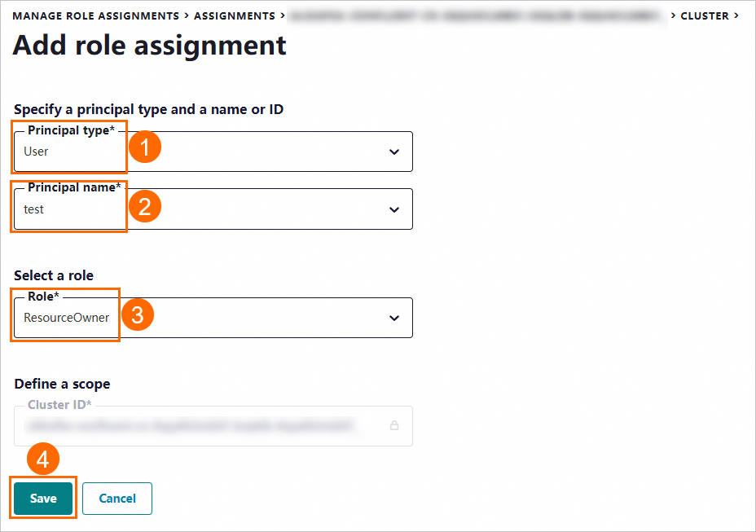Click the orange number 2 callout badge

144,207
